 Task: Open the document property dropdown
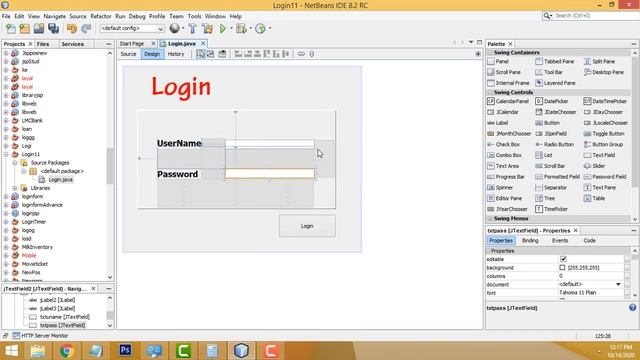point(618,284)
